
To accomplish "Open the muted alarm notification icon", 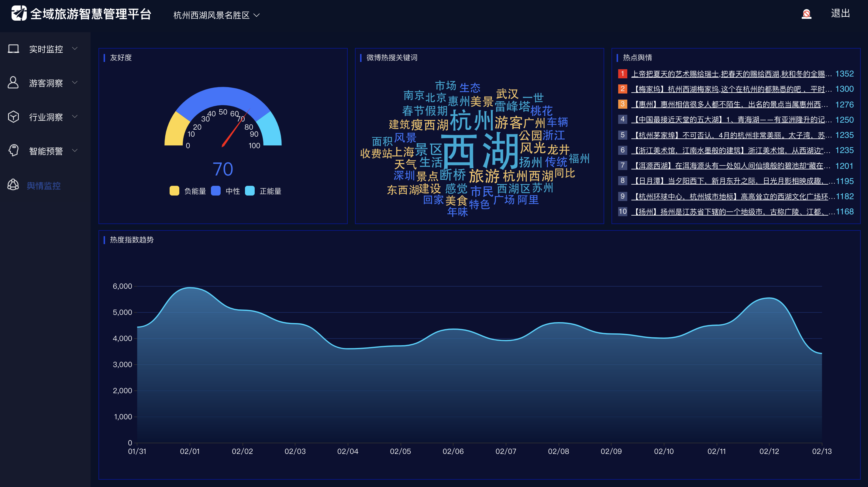I will click(x=806, y=14).
